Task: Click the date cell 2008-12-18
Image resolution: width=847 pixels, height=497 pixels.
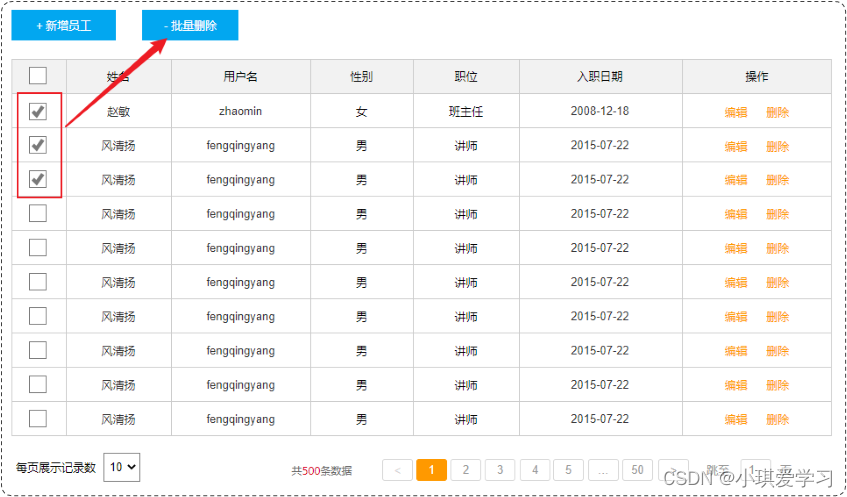Action: click(600, 111)
